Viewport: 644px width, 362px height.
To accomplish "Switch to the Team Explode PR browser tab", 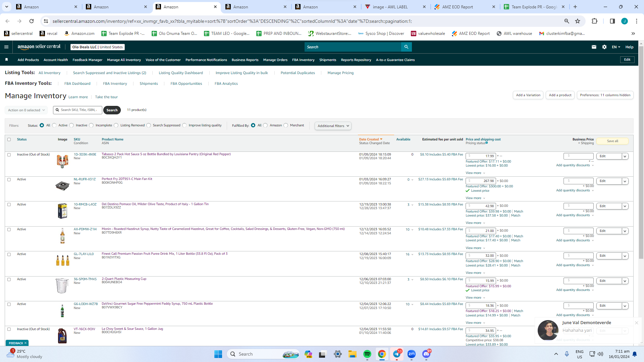I will 535,7.
